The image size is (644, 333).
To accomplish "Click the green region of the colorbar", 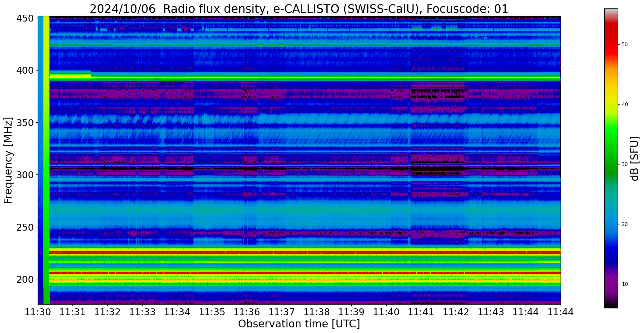I will click(611, 147).
